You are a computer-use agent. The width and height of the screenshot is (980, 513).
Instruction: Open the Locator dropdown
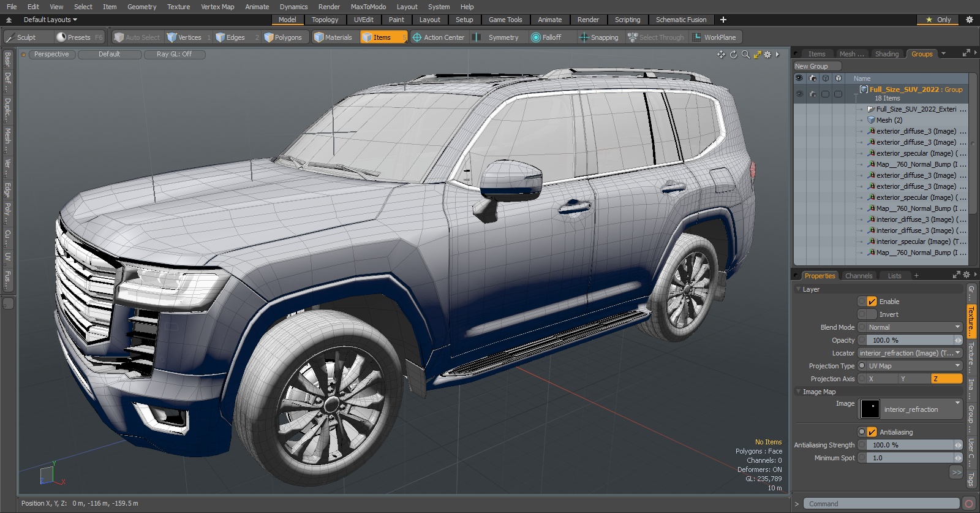[910, 353]
